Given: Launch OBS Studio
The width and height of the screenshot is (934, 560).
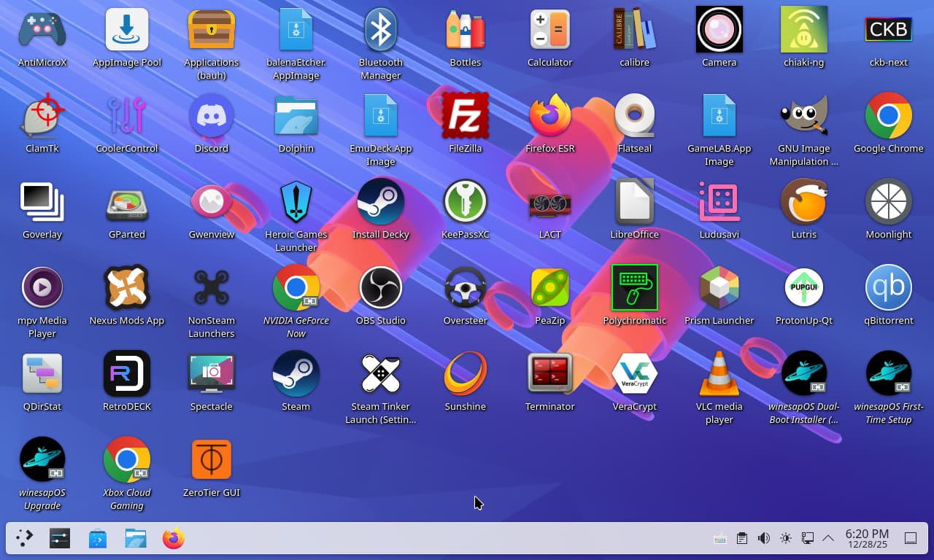Looking at the screenshot, I should point(380,288).
